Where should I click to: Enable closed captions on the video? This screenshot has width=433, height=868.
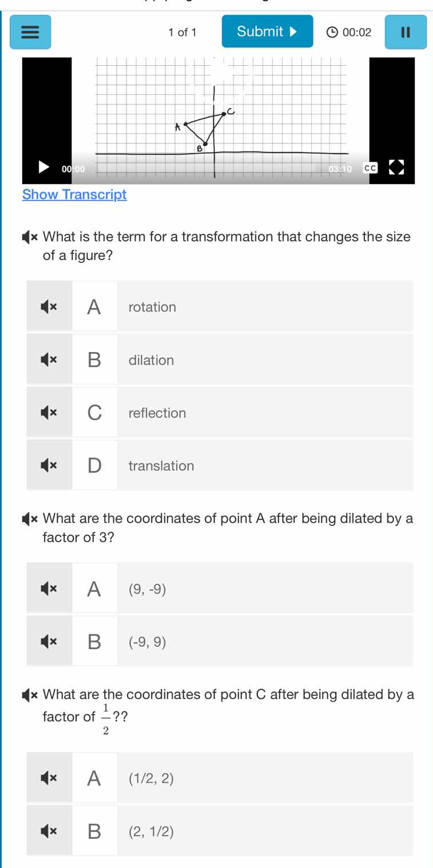point(370,167)
